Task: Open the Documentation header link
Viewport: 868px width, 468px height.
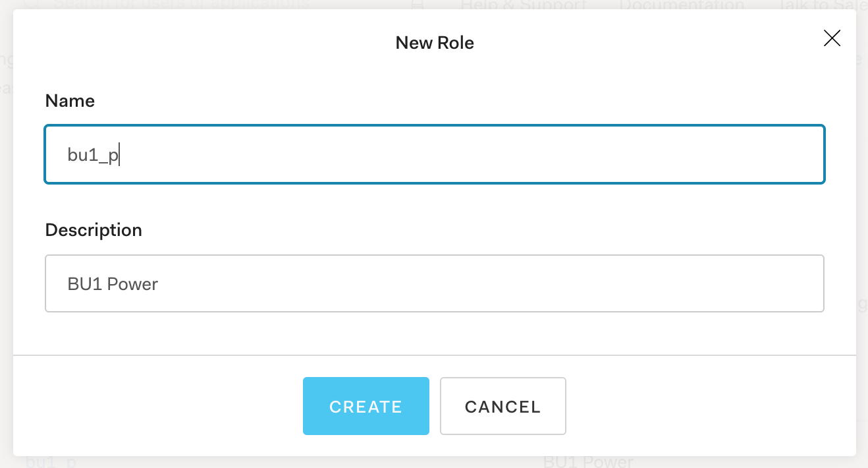Action: [682, 5]
